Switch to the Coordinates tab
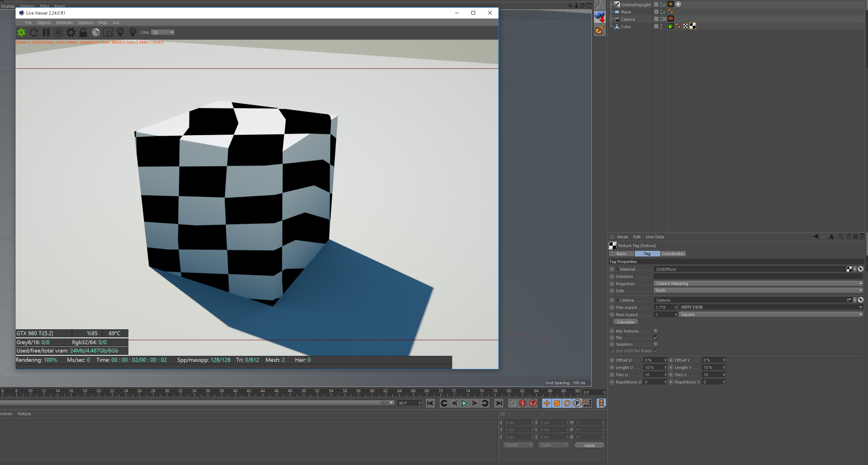868x465 pixels. [673, 254]
